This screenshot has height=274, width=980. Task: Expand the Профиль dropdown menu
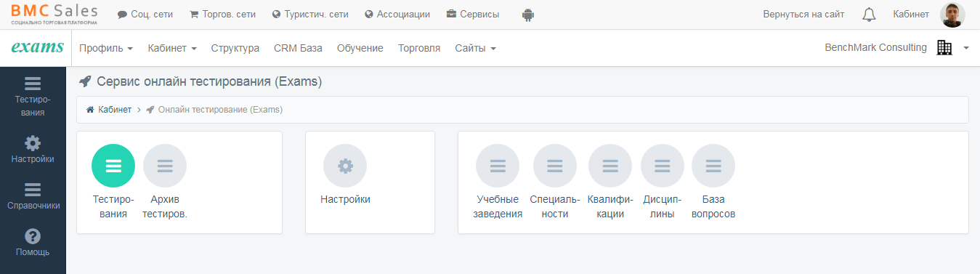(x=106, y=48)
